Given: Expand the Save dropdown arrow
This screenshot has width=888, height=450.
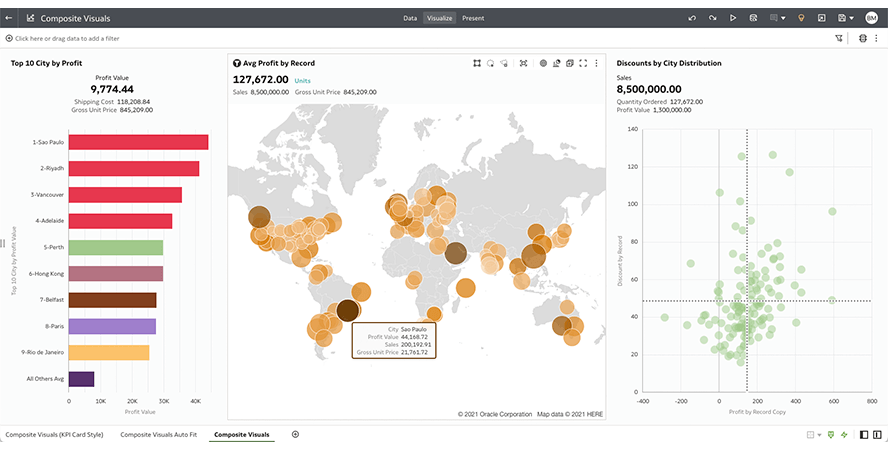Looking at the screenshot, I should coord(852,18).
